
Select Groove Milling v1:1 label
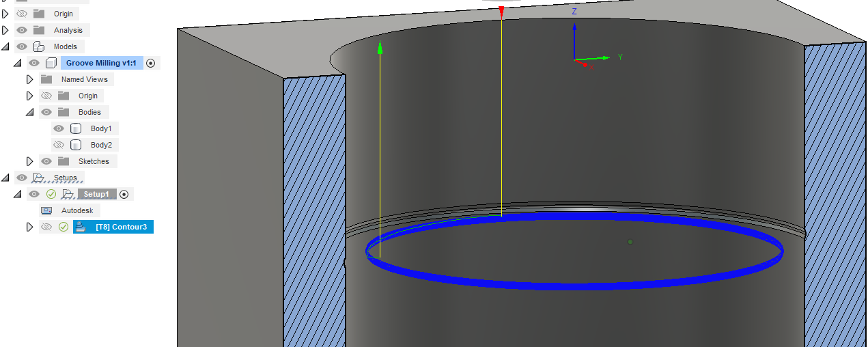click(x=102, y=63)
